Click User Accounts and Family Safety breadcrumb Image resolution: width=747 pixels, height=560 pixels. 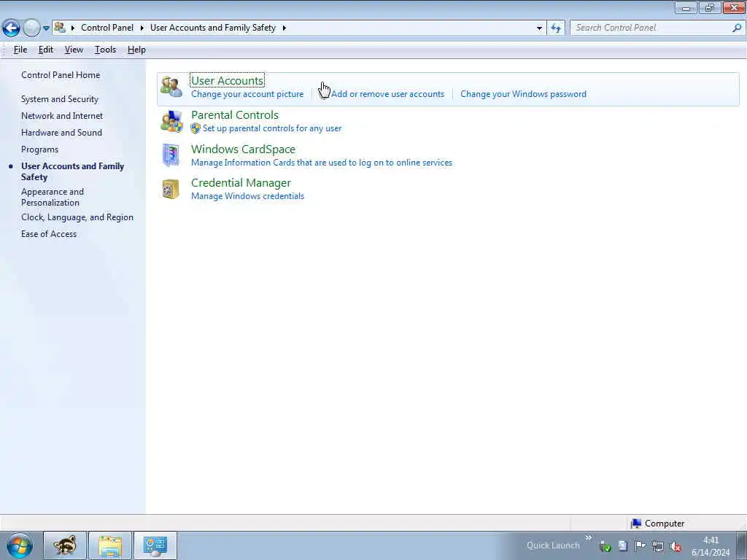(x=213, y=28)
